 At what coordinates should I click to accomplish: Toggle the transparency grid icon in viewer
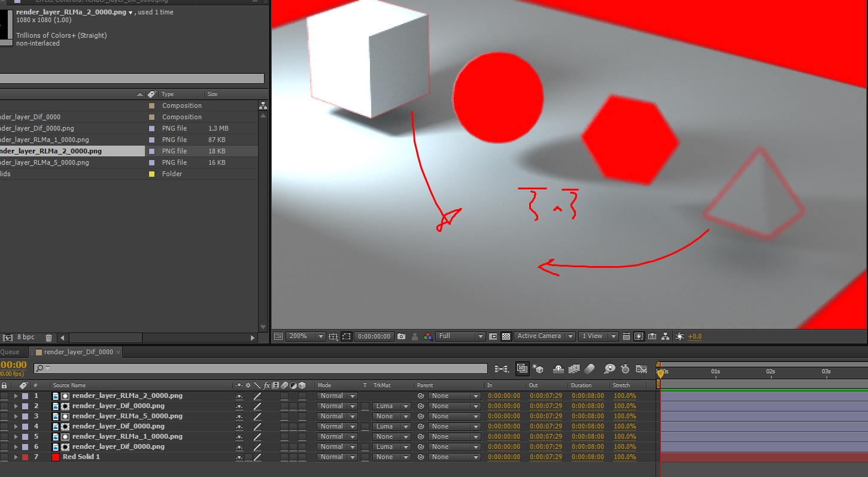pyautogui.click(x=506, y=337)
